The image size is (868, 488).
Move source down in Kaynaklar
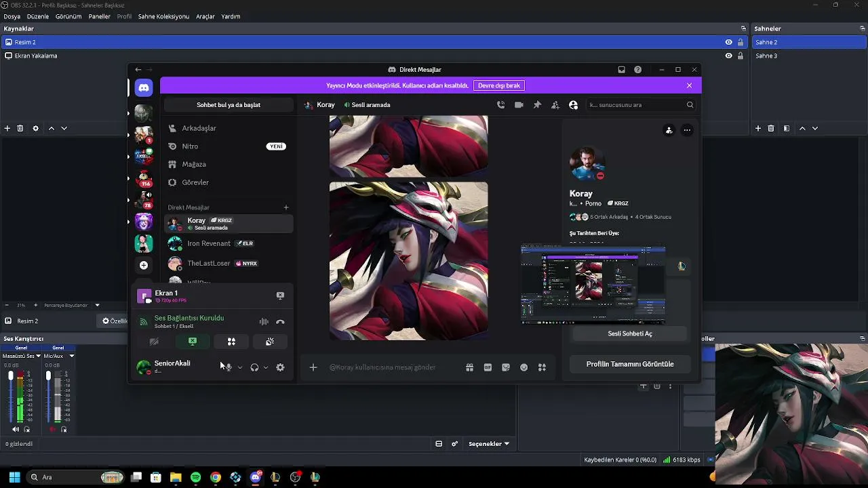(64, 128)
